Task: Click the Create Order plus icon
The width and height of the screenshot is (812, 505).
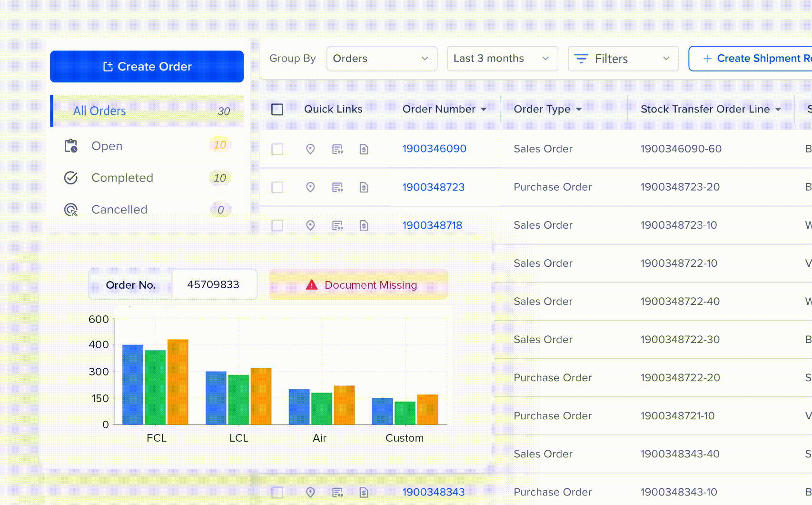Action: click(109, 66)
